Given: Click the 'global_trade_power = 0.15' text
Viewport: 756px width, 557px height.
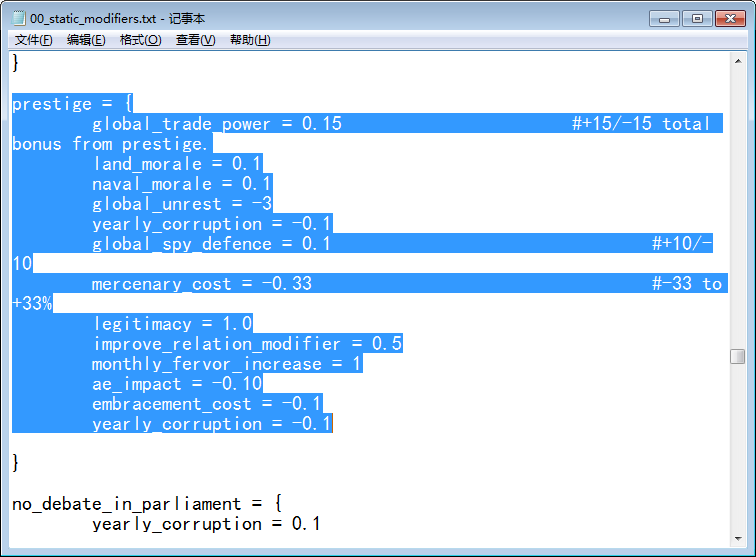Looking at the screenshot, I should [x=216, y=123].
